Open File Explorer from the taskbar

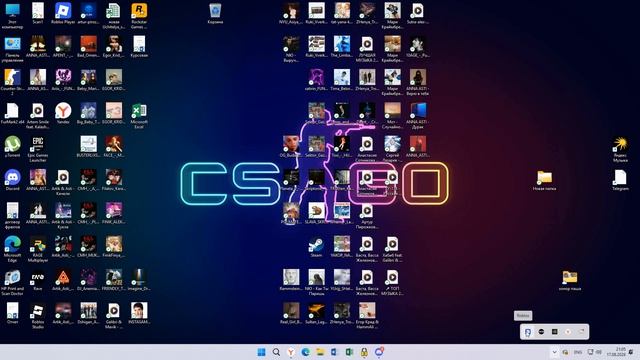(320, 352)
